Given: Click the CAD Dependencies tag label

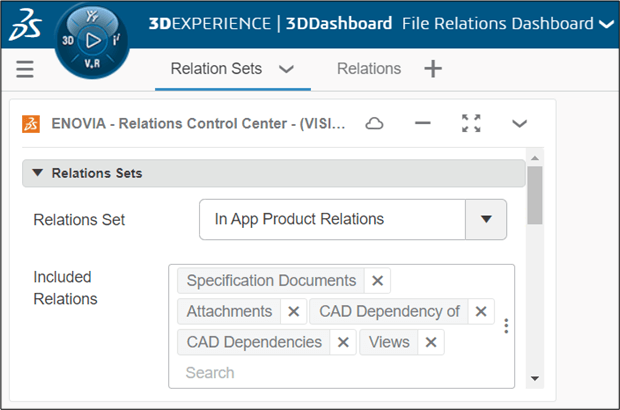Looking at the screenshot, I should click(254, 342).
